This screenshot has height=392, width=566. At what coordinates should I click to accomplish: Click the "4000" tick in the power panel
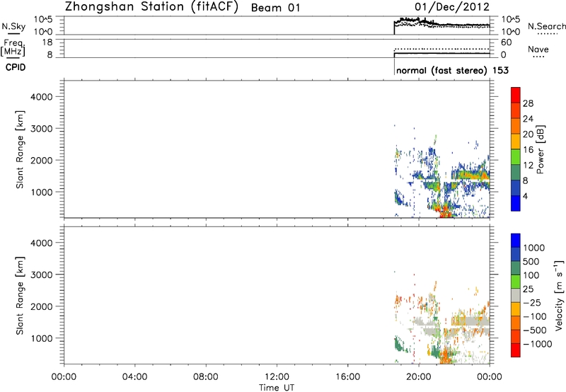(41, 97)
